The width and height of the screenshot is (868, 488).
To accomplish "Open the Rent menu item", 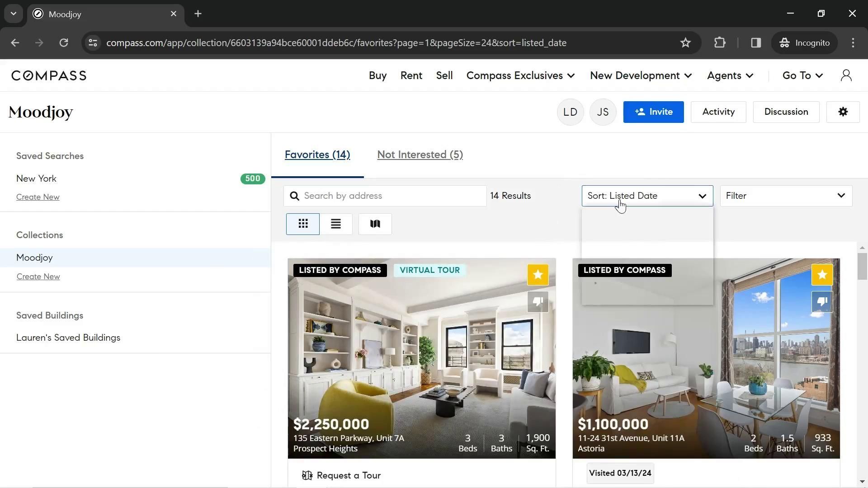I will click(x=411, y=75).
